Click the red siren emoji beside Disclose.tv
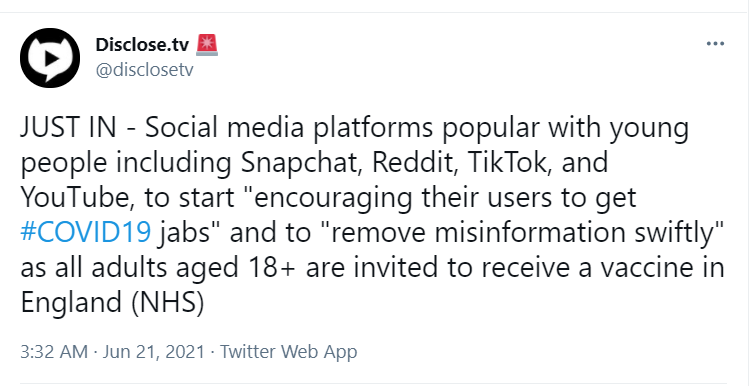Viewport: 751px width, 386px height. 207,45
